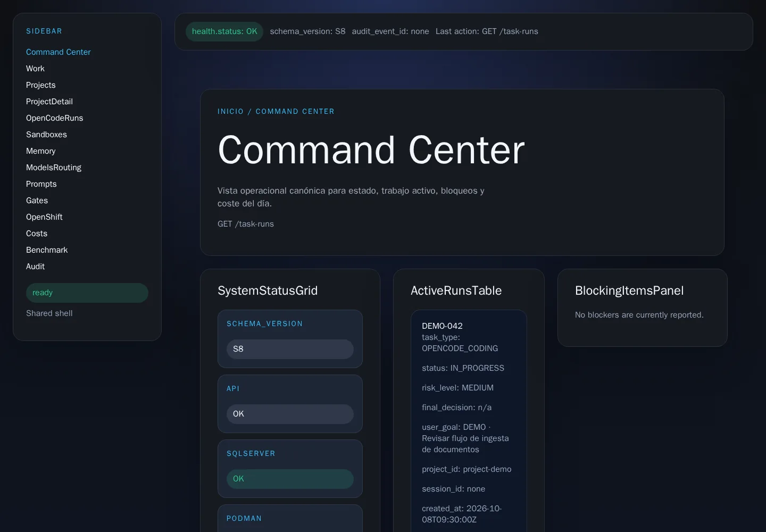Screen dimensions: 766x532
Task: Click the SQLSERVER label
Action: [251, 453]
